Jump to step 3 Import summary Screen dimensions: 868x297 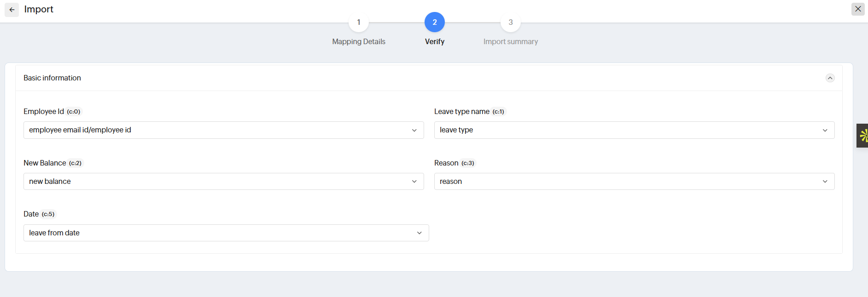coord(510,22)
